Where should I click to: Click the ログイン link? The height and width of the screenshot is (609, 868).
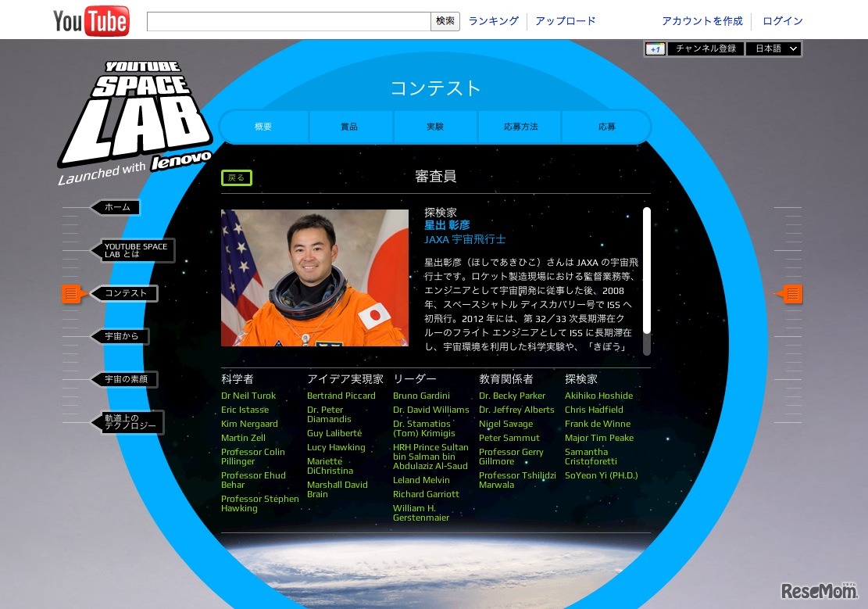tap(782, 21)
